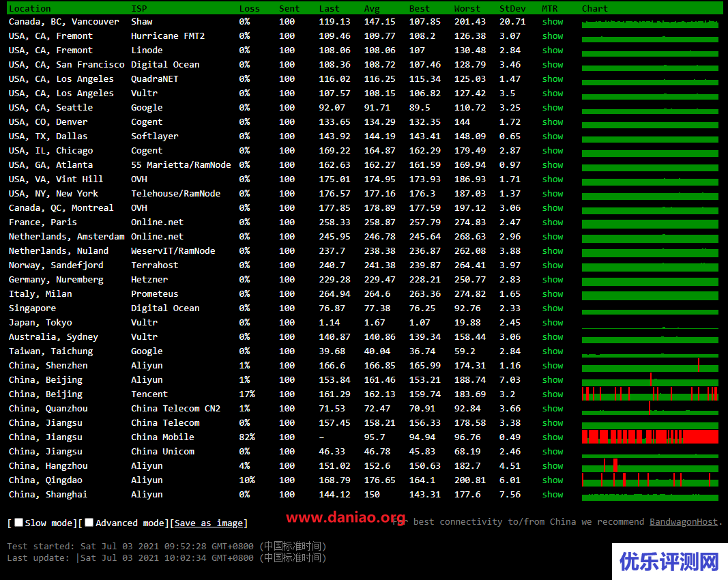This screenshot has height=580, width=728.
Task: Show MTR for Qingdao Aliyun row
Action: pos(553,480)
